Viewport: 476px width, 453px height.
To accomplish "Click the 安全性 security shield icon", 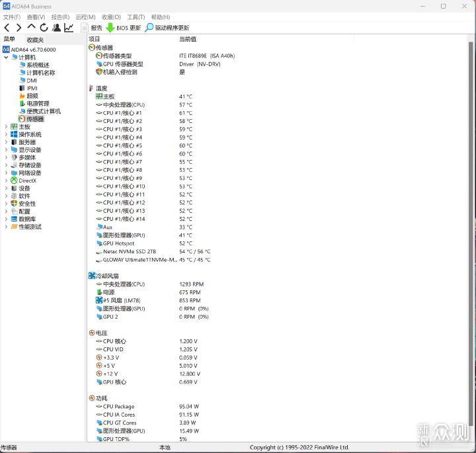I will tap(14, 204).
